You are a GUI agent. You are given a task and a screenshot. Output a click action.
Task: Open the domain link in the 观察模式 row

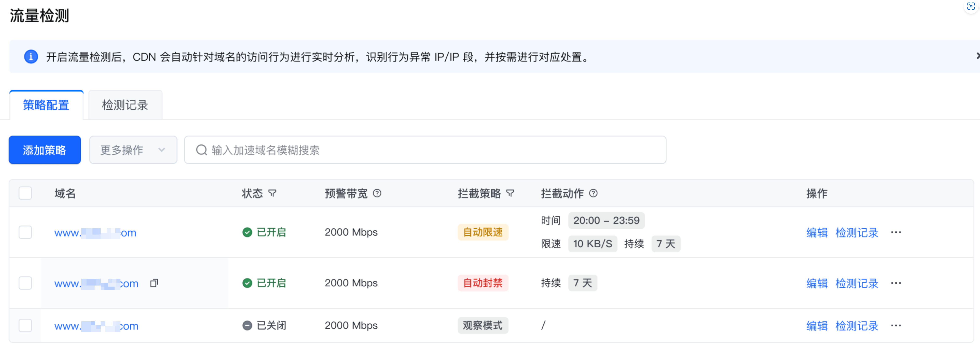click(x=97, y=326)
